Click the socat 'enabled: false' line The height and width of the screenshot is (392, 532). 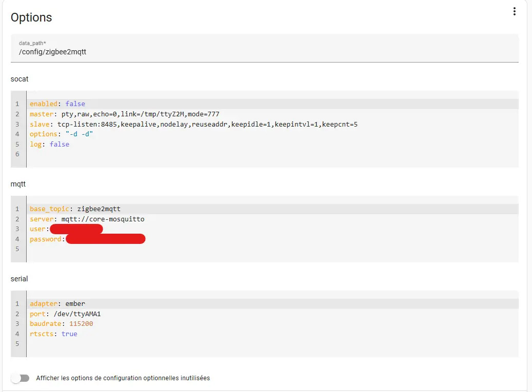click(x=57, y=104)
